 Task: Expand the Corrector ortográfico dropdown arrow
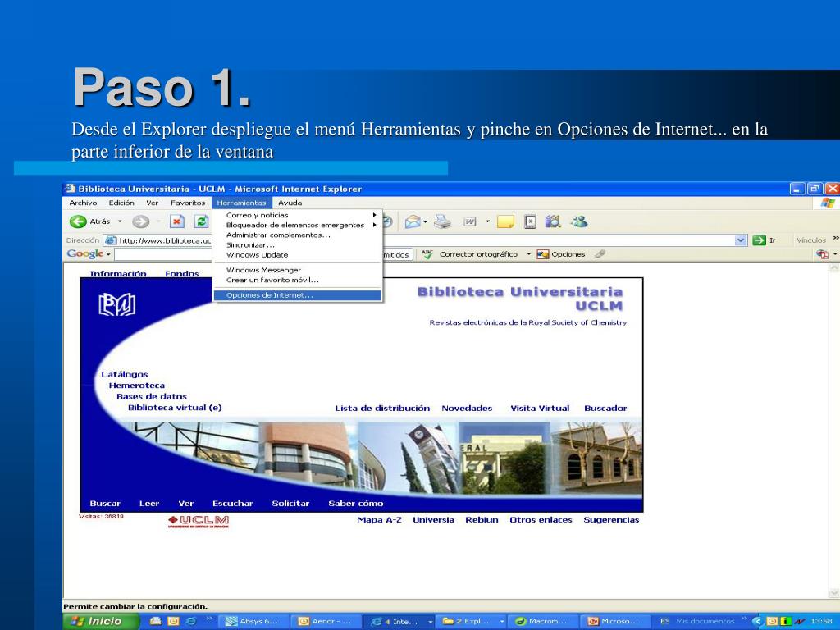528,254
